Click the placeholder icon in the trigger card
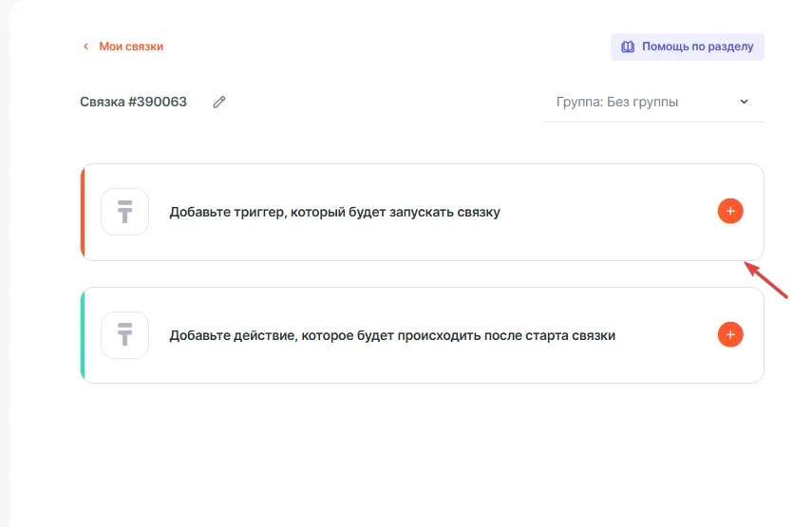Image resolution: width=812 pixels, height=527 pixels. tap(124, 212)
